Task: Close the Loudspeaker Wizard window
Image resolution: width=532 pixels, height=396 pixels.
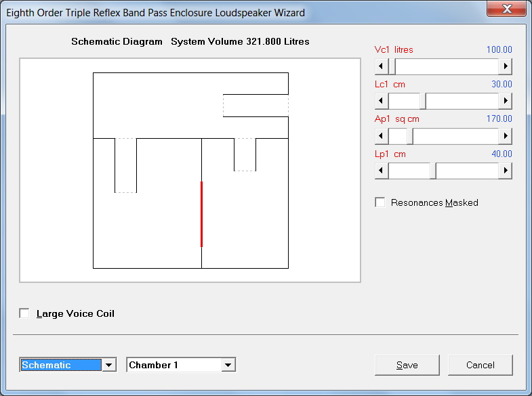Action: click(x=507, y=9)
